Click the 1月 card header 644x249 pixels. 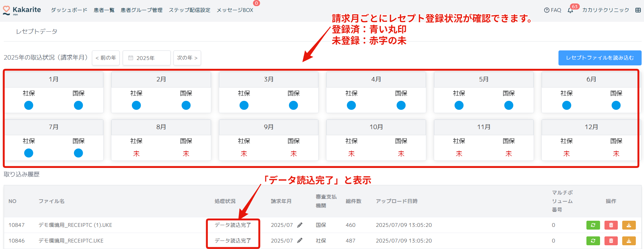[53, 79]
